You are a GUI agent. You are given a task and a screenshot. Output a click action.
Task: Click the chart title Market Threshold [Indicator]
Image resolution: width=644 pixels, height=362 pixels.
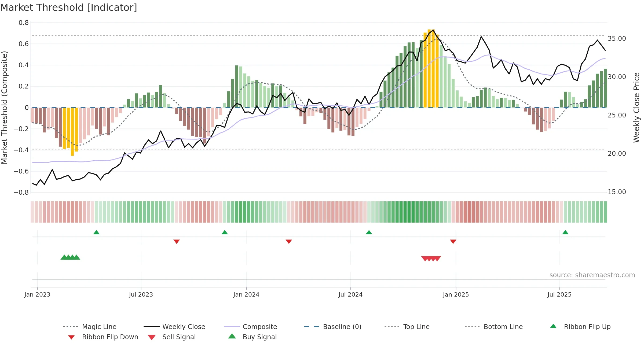69,8
